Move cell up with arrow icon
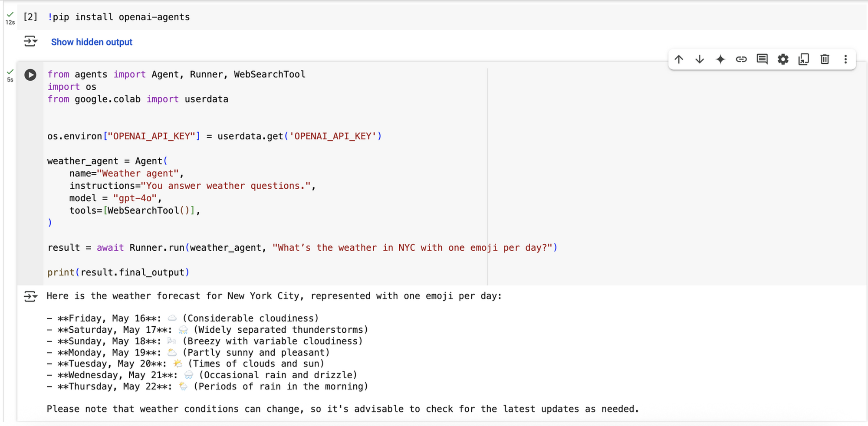The width and height of the screenshot is (868, 426). (x=679, y=59)
